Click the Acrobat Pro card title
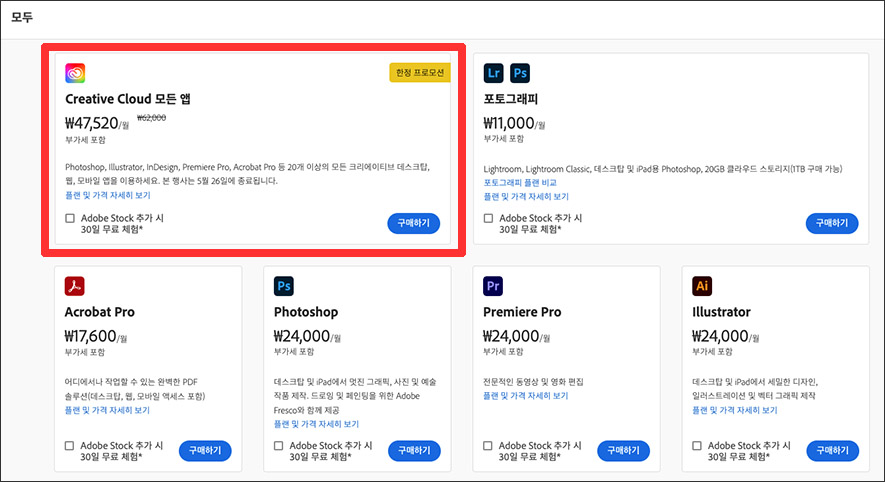 point(99,312)
